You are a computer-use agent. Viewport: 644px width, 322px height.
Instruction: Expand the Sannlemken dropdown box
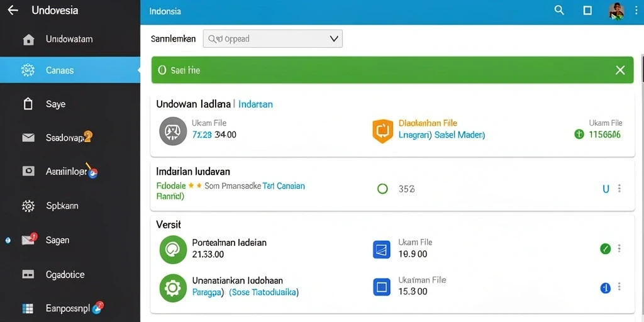(273, 38)
